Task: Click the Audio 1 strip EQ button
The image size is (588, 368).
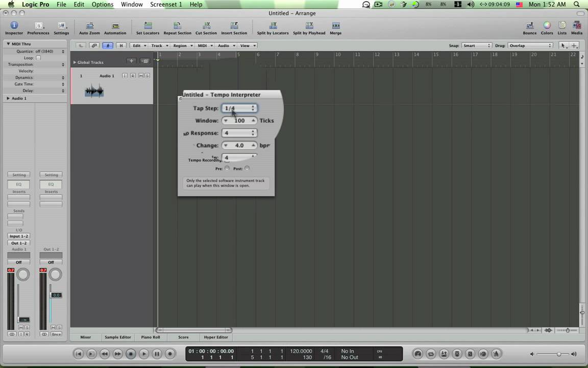Action: pos(19,185)
